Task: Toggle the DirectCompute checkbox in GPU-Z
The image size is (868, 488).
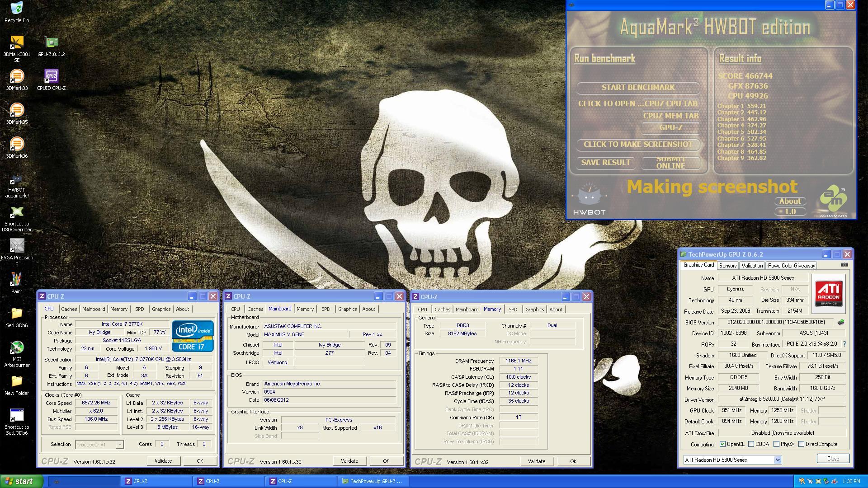Action: [801, 444]
